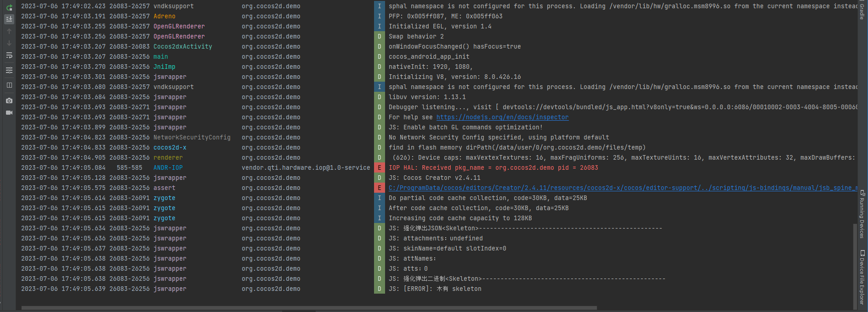This screenshot has height=312, width=868.
Task: Jump to next log occurrence (down arrow)
Action: [9, 43]
